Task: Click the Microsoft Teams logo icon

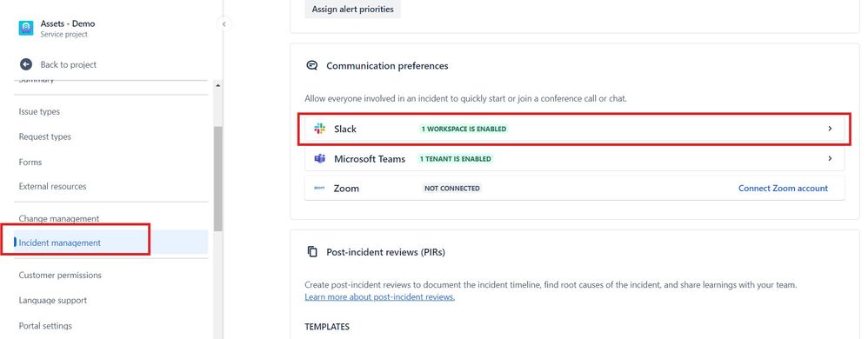Action: tap(320, 159)
